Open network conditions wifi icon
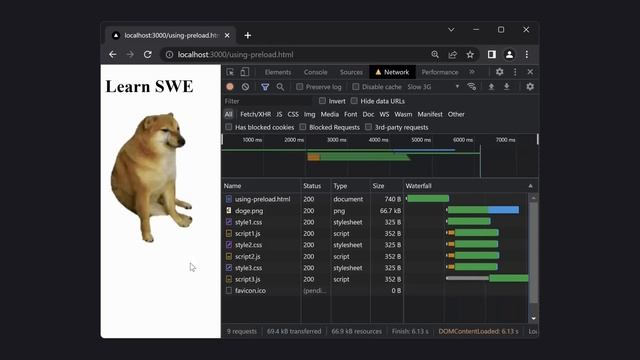The image size is (640, 360). coord(471,87)
